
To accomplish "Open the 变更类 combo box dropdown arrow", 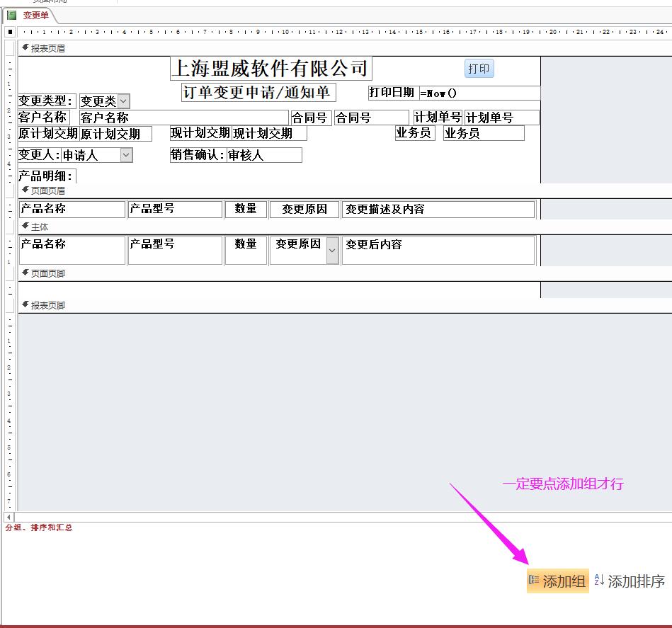I will (123, 101).
